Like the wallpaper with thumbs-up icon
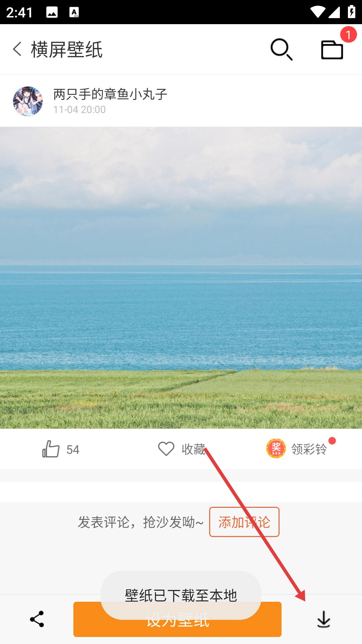 click(x=51, y=449)
